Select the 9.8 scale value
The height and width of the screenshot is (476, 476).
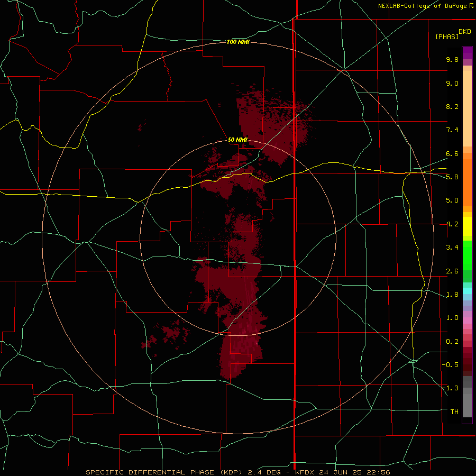[x=452, y=59]
